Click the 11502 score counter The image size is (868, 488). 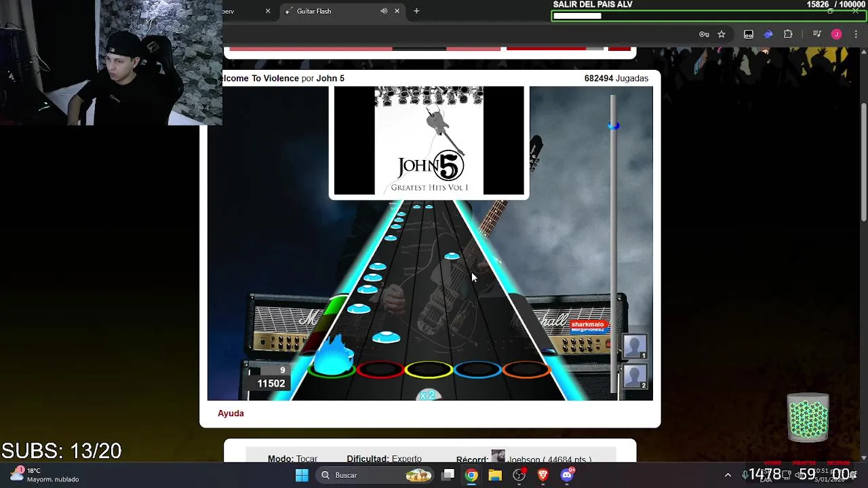pyautogui.click(x=271, y=384)
